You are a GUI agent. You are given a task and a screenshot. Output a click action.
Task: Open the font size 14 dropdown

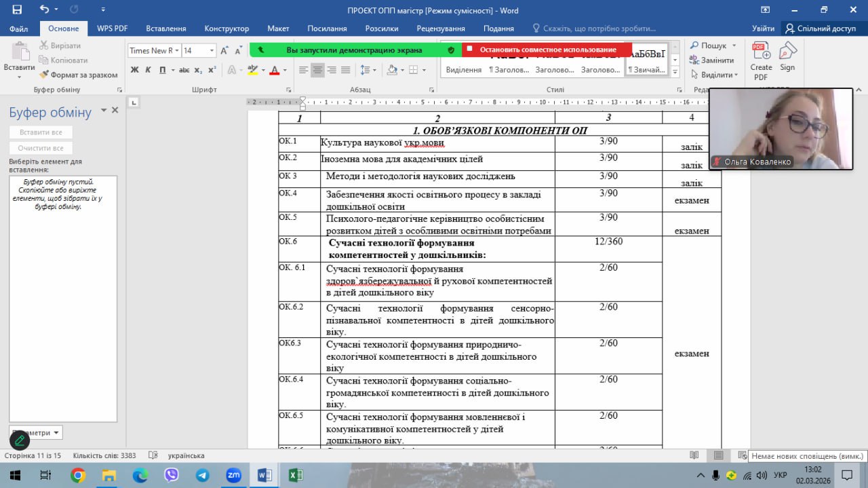click(212, 51)
